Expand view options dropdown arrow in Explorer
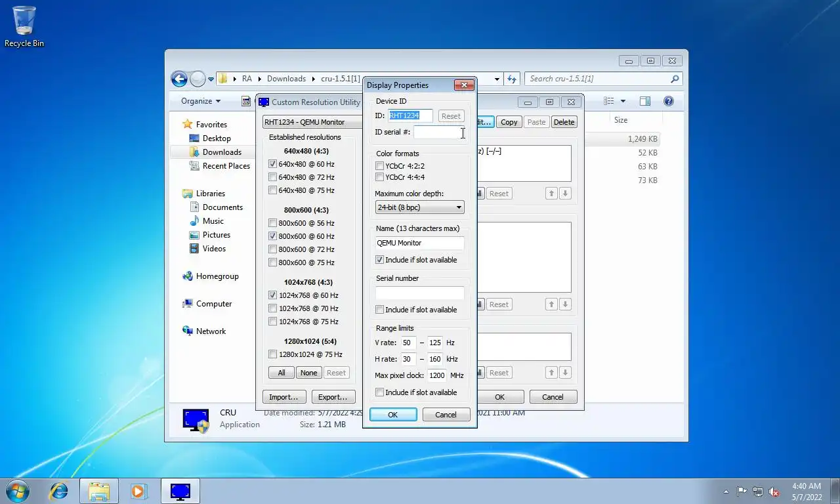 tap(623, 101)
